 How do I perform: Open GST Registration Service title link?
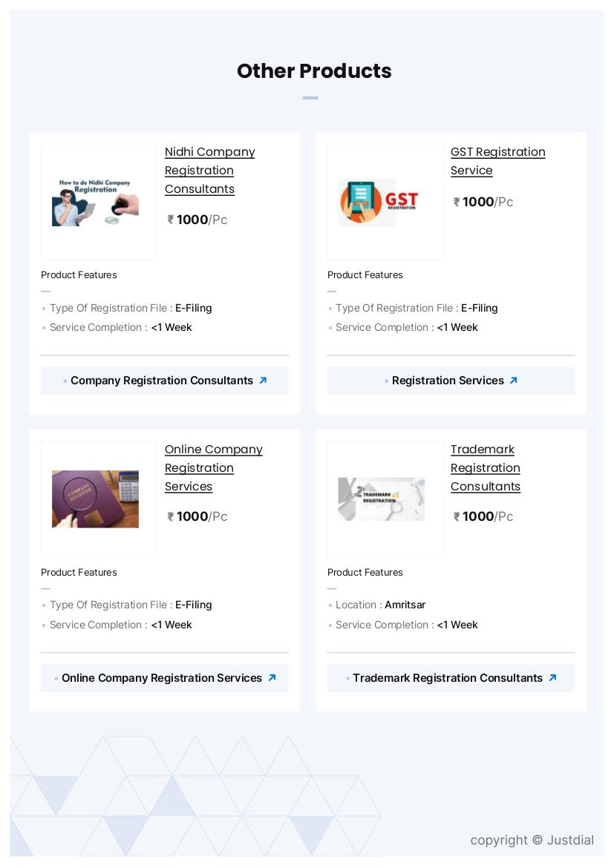[497, 161]
